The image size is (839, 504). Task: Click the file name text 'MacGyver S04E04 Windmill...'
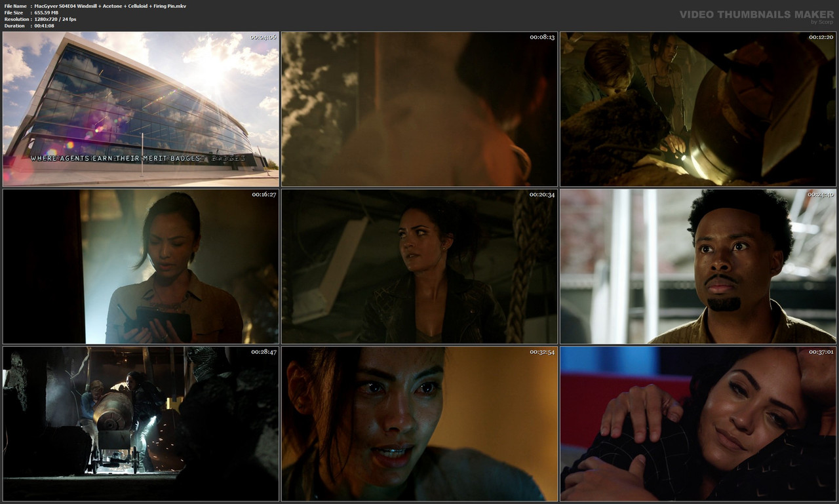110,6
